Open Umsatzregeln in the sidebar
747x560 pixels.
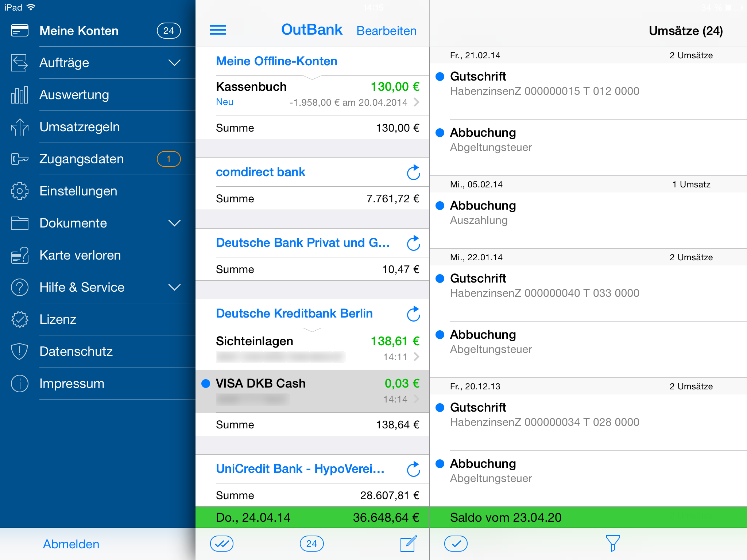(x=80, y=127)
